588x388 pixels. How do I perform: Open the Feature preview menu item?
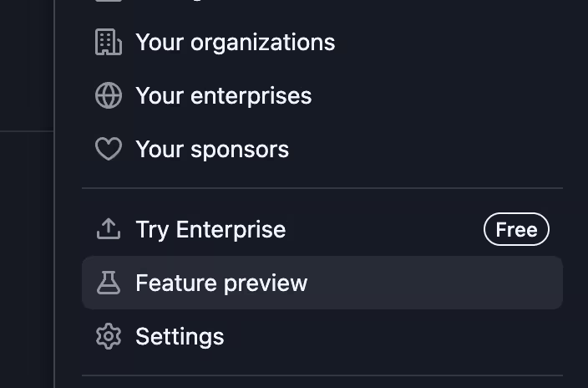pyautogui.click(x=221, y=283)
